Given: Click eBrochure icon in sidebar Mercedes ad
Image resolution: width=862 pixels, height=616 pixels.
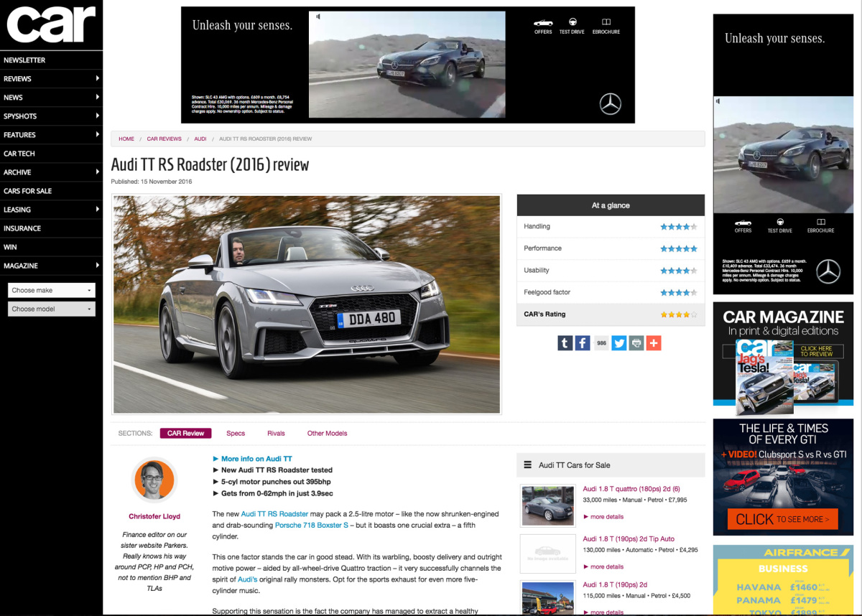Looking at the screenshot, I should [820, 225].
